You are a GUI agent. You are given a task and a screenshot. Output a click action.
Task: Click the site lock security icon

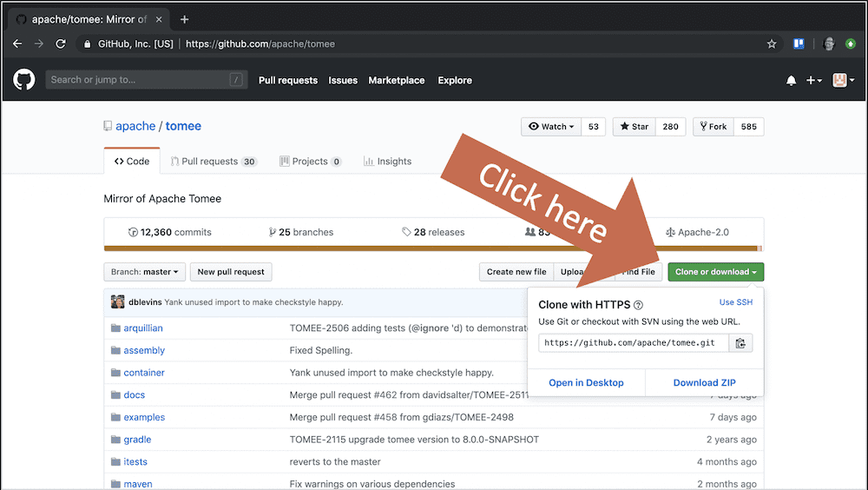(x=87, y=43)
